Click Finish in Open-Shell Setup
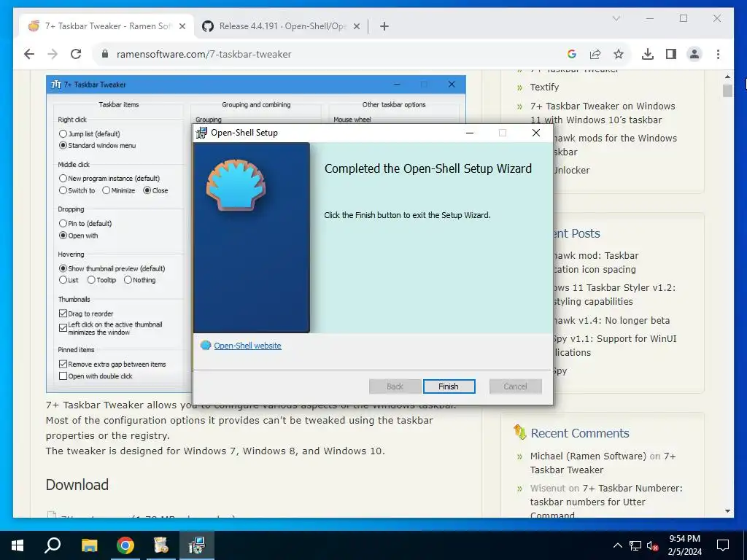747x560 pixels. tap(449, 386)
